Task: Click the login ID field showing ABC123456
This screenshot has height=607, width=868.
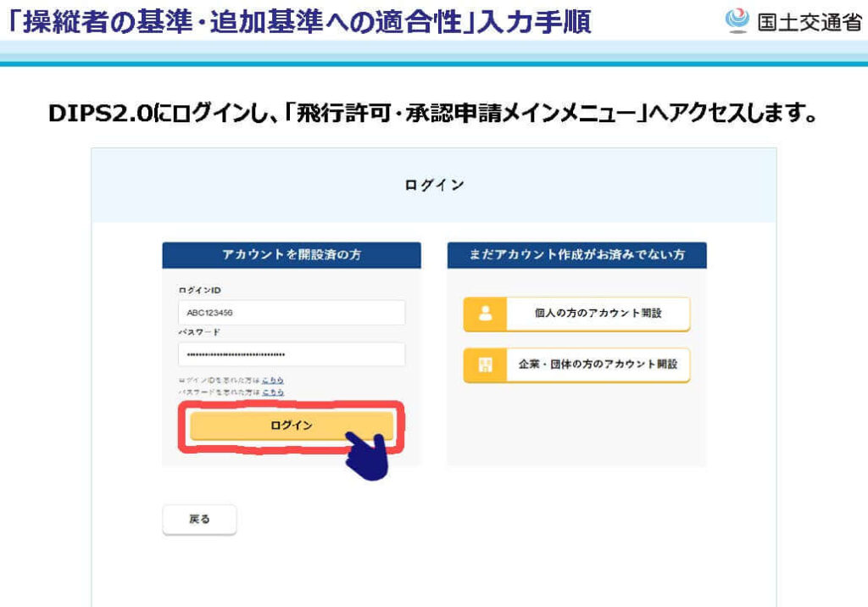Action: [x=291, y=312]
